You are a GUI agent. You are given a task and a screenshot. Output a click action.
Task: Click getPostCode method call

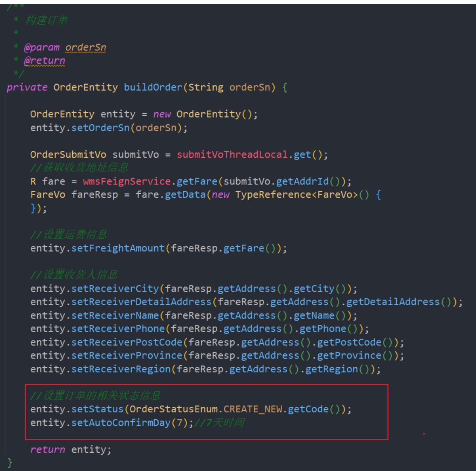click(x=349, y=342)
